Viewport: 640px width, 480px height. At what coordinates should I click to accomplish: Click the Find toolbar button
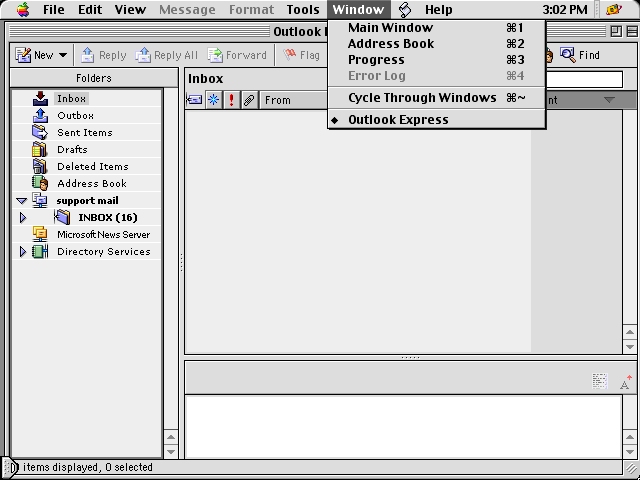[580, 55]
